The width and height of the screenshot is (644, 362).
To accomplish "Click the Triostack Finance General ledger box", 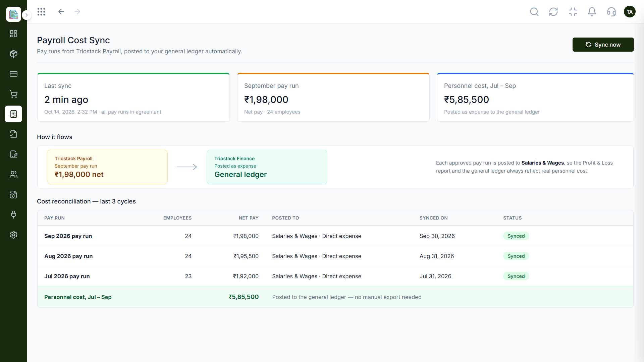I will click(267, 167).
